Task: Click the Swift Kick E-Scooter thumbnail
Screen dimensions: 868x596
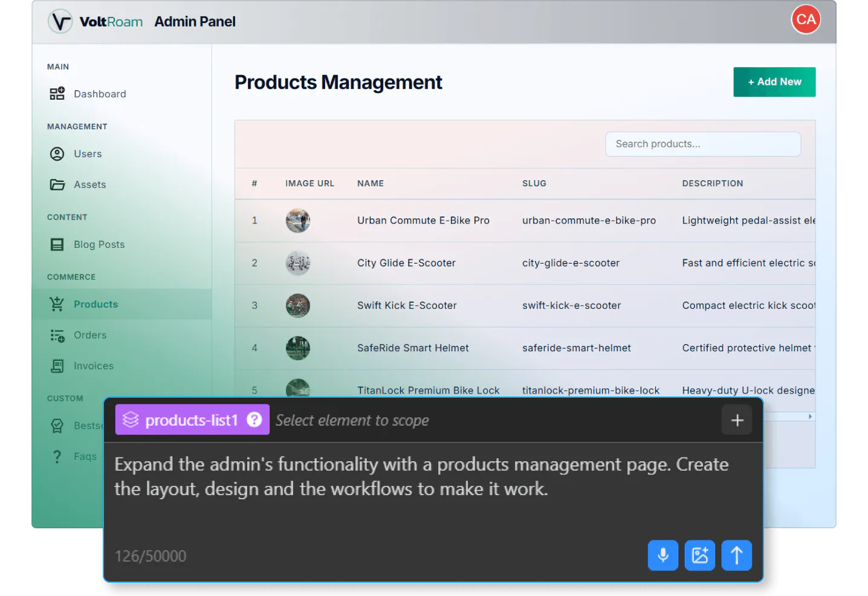Action: coord(298,305)
